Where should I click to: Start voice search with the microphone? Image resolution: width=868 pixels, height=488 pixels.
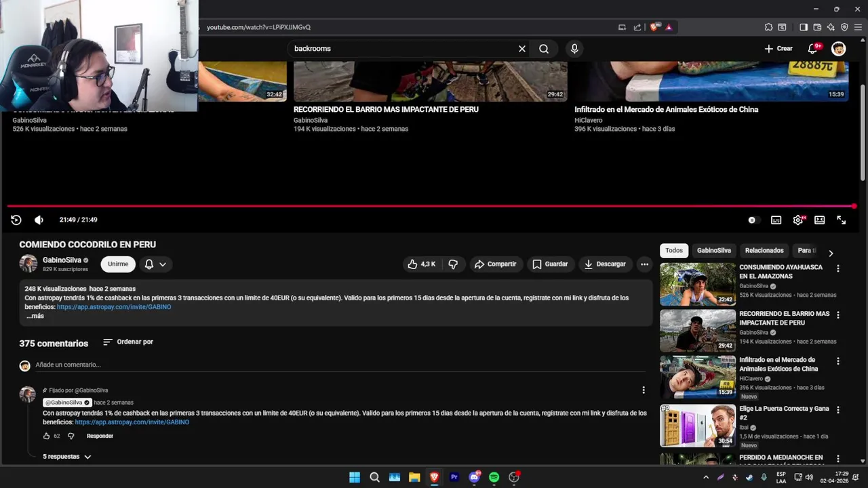pyautogui.click(x=574, y=49)
